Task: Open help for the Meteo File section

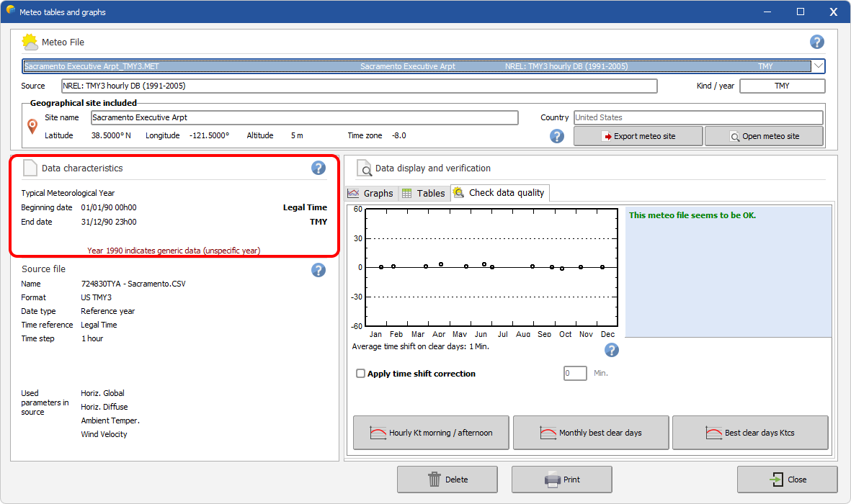Action: click(x=817, y=42)
